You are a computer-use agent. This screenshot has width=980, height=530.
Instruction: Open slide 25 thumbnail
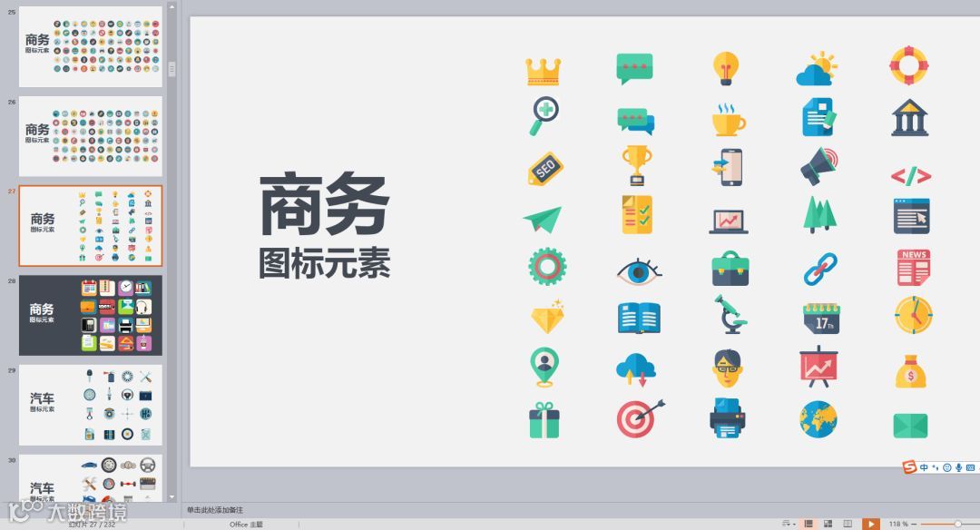(x=91, y=47)
